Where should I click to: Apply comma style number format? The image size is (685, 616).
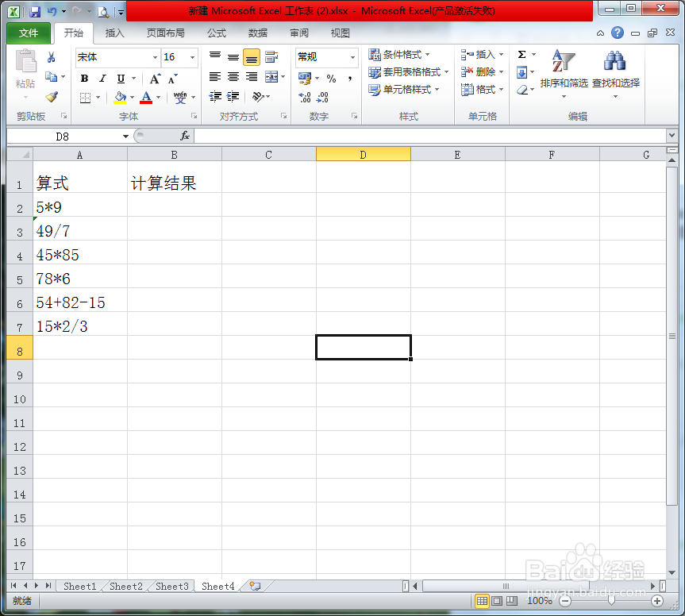click(350, 79)
